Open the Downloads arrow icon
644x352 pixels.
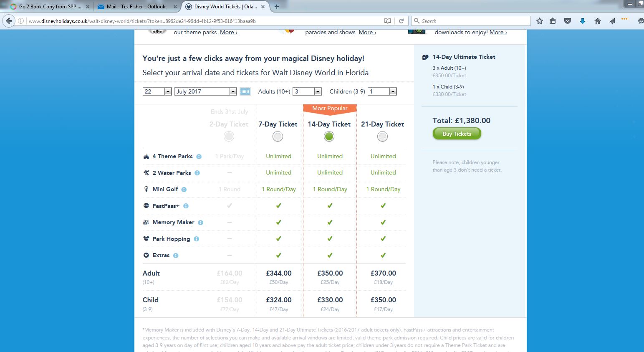pyautogui.click(x=583, y=21)
